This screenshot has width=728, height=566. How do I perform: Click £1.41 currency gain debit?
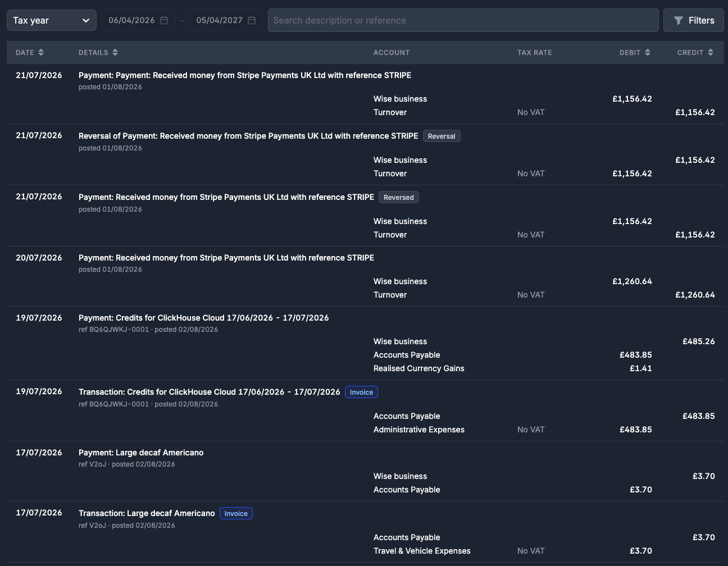[x=641, y=368]
